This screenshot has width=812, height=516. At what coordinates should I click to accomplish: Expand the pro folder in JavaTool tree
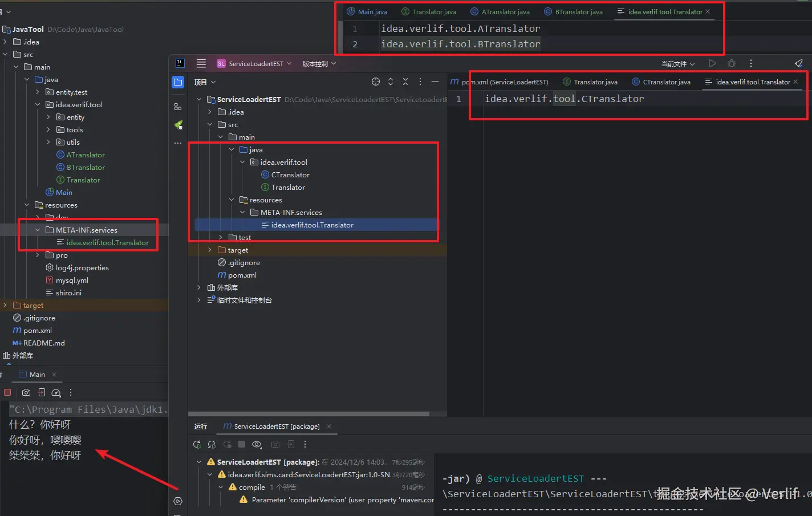pyautogui.click(x=38, y=255)
